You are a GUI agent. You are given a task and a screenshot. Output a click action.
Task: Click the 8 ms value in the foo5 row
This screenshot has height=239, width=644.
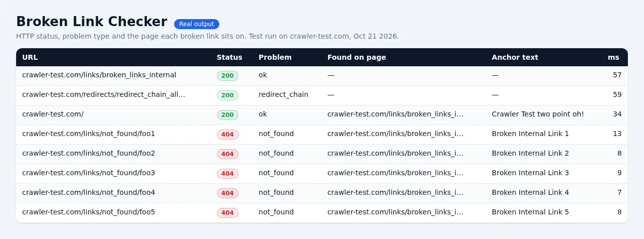point(619,212)
